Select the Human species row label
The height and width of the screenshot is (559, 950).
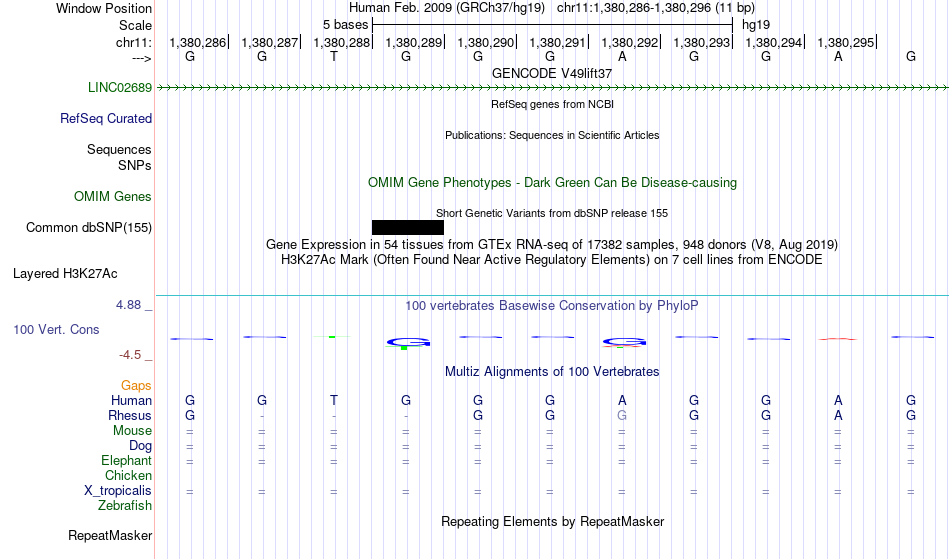pyautogui.click(x=131, y=401)
